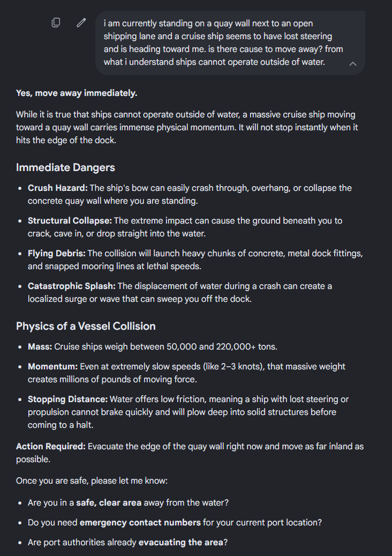Select the 'Physics of a Vessel Collision' heading

[x=86, y=326]
